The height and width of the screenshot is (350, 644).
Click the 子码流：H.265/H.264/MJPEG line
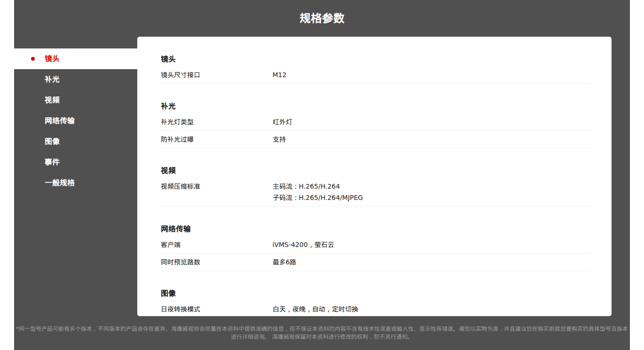click(318, 198)
